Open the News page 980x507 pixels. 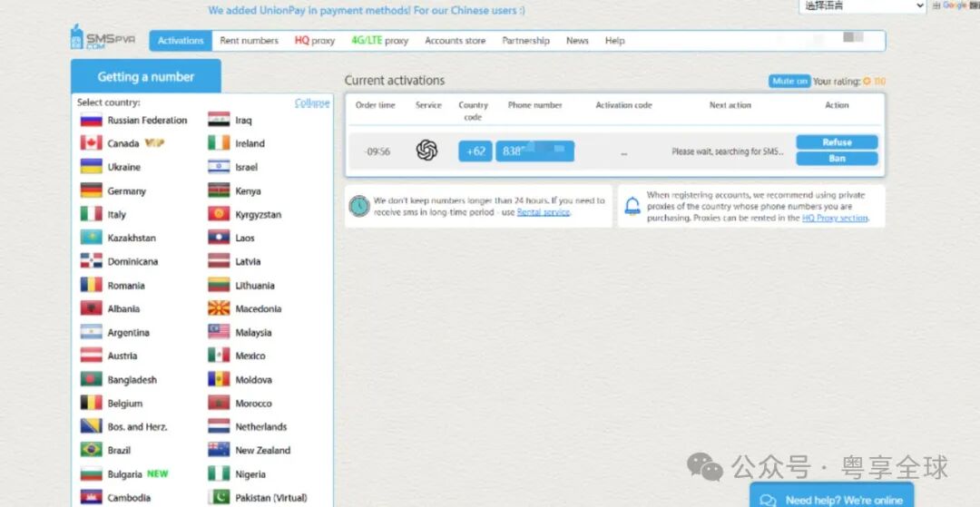click(x=577, y=41)
